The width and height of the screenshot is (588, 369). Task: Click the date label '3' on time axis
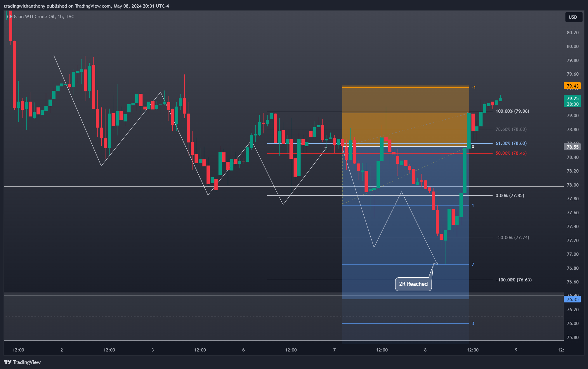coord(152,350)
